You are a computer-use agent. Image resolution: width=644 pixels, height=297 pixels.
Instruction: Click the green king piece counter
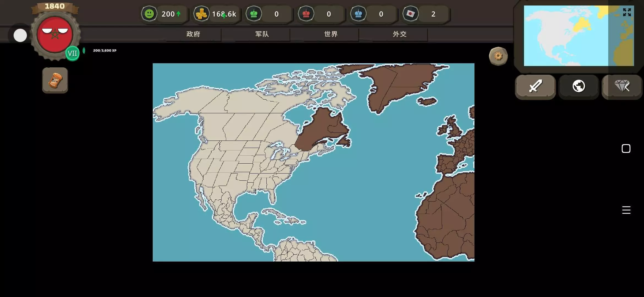(x=254, y=14)
